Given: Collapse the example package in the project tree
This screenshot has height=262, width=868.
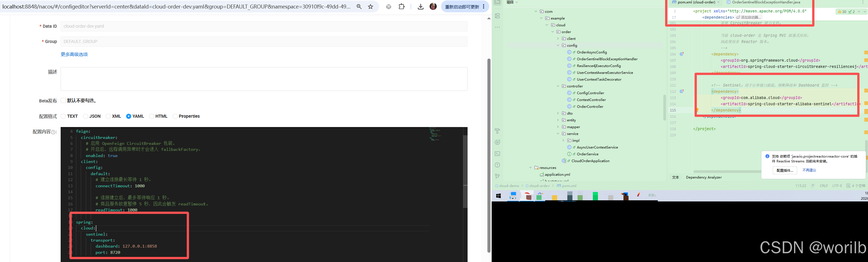Looking at the screenshot, I should coord(541,18).
